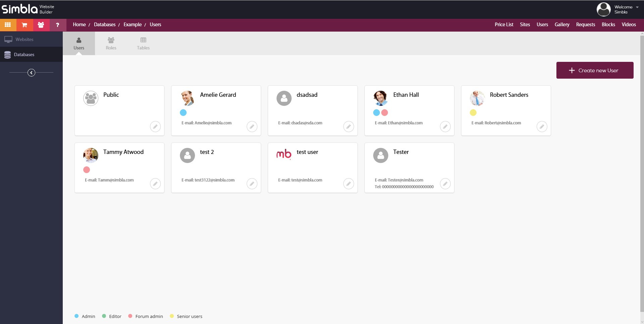Click the Admin legend entry
Viewport: 644px width, 324px height.
(85, 316)
